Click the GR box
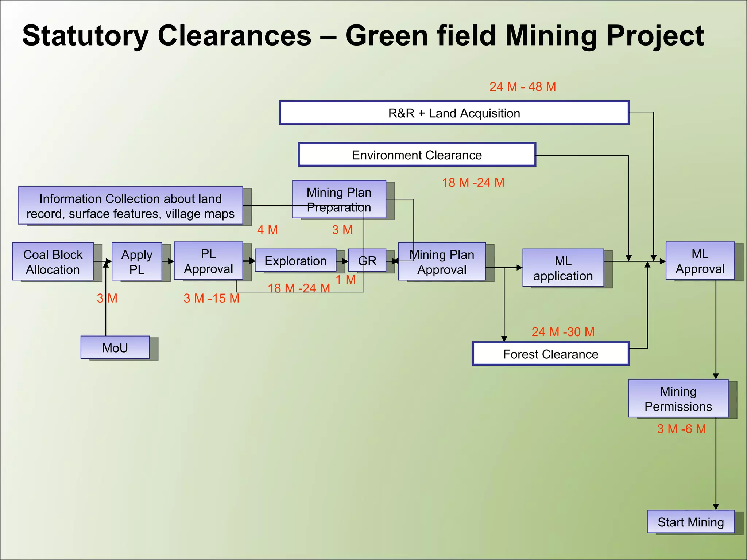The width and height of the screenshot is (747, 560). [367, 260]
